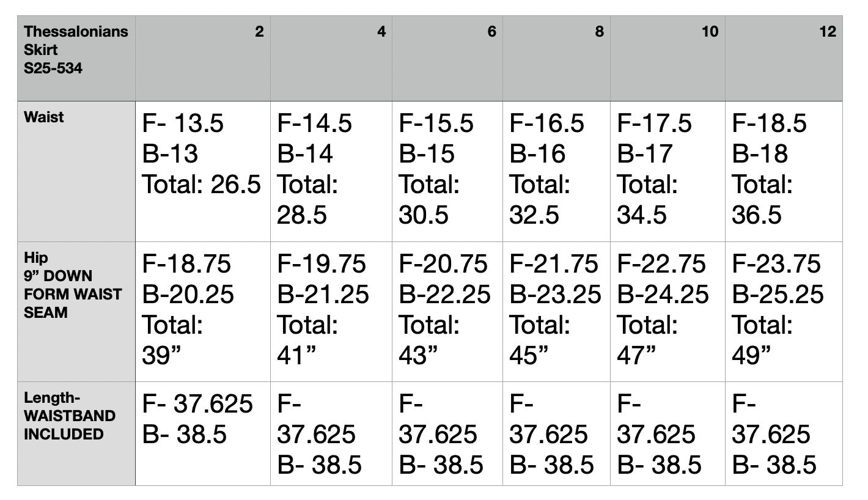The height and width of the screenshot is (500, 868).
Task: Select waist cell with total 36.5
Action: (784, 171)
